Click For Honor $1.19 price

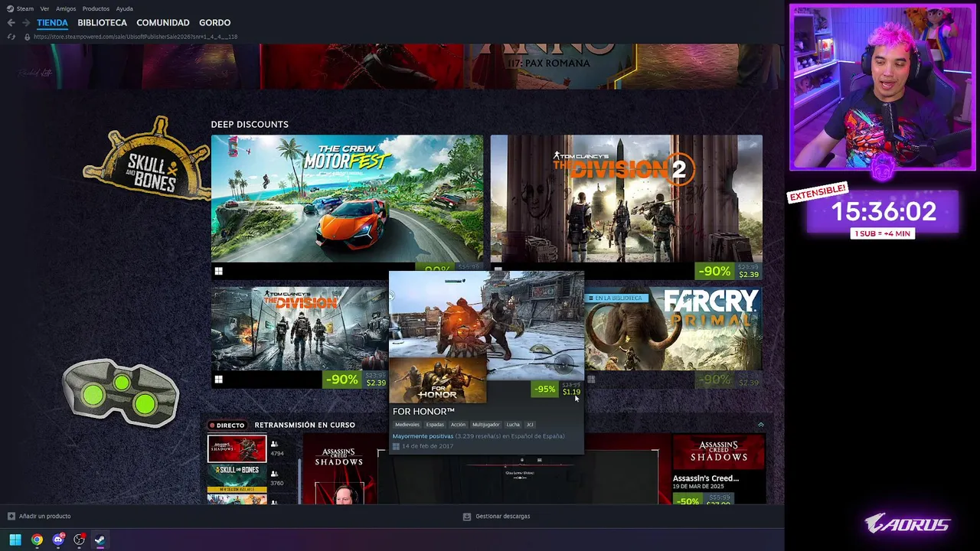(571, 392)
